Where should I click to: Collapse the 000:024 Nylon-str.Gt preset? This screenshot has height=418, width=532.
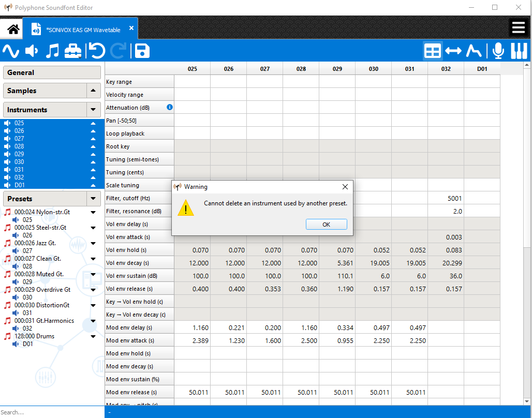93,213
